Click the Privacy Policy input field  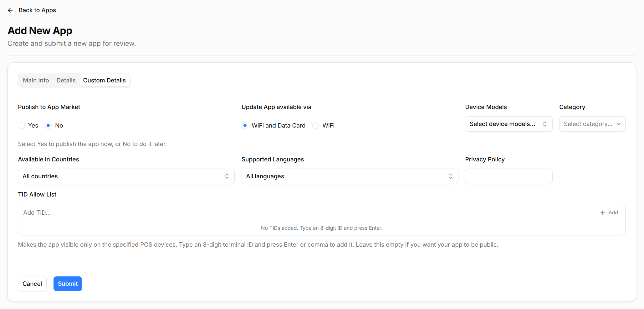tap(508, 176)
